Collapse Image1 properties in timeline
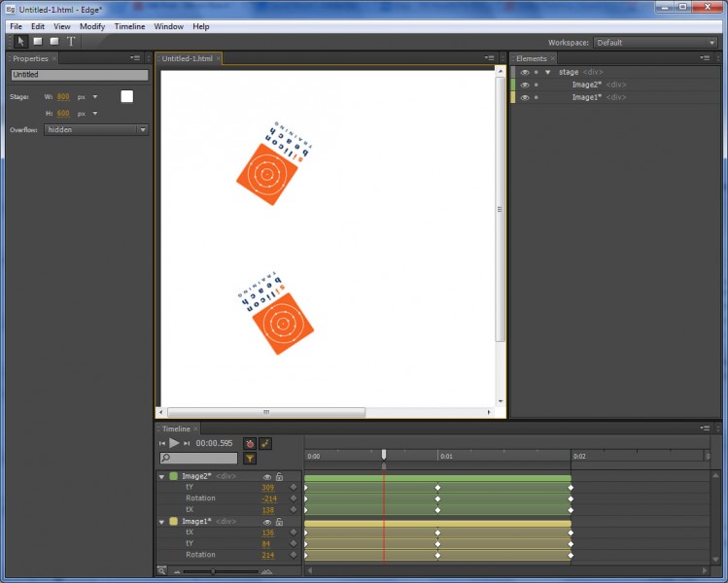This screenshot has height=583, width=728. coord(161,522)
